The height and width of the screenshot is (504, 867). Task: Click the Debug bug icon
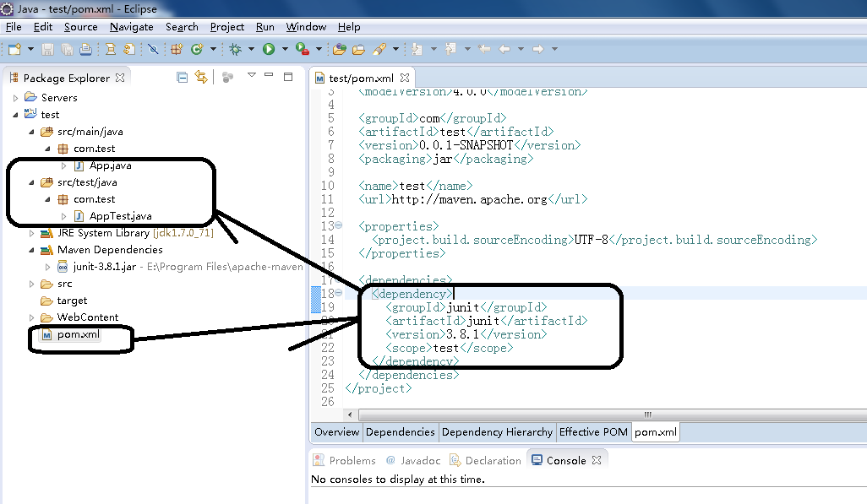pyautogui.click(x=235, y=49)
